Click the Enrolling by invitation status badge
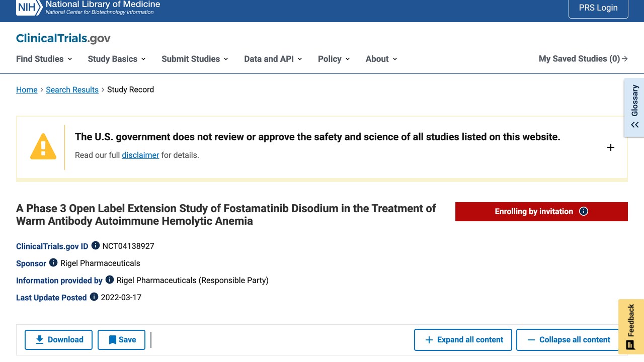 point(541,212)
